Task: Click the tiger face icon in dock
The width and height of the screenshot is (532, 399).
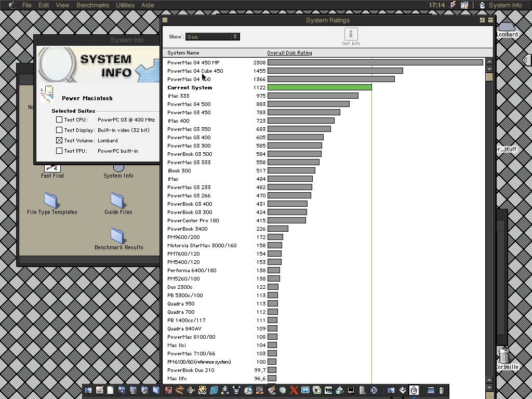Action: (202, 390)
